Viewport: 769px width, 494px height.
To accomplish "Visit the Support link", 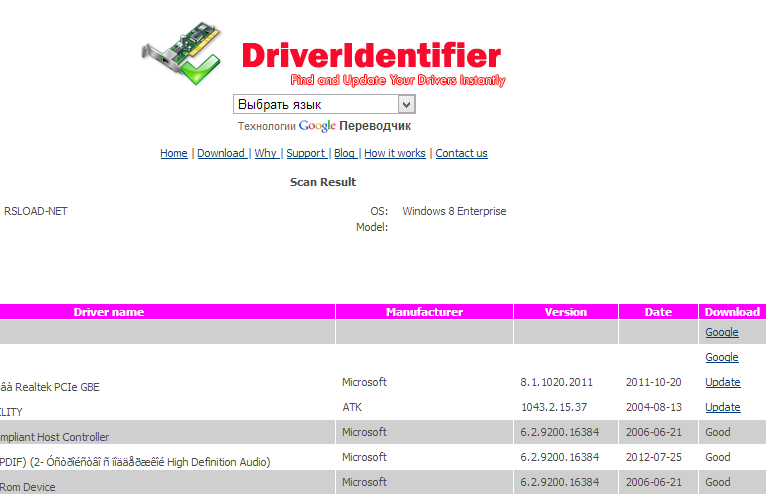I will (x=307, y=153).
